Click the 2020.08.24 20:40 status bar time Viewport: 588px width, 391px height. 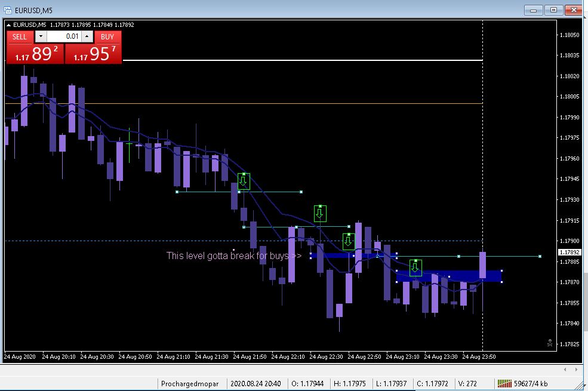tap(255, 383)
